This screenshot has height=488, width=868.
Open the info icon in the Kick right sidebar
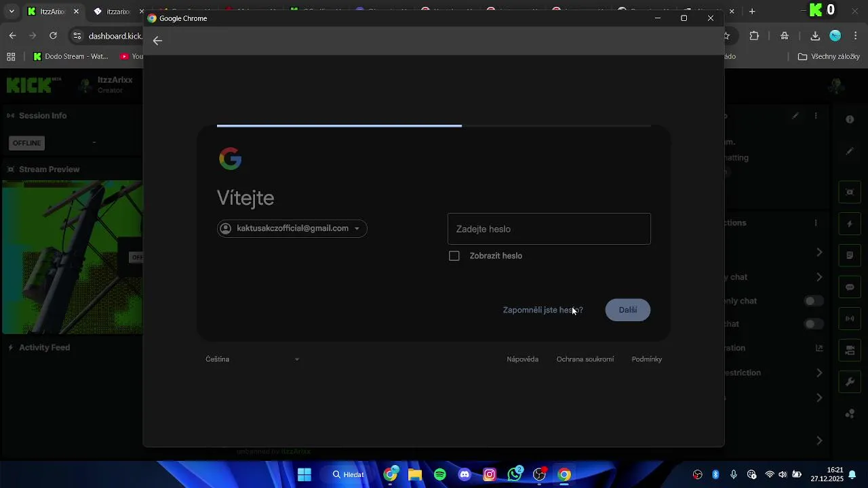click(x=850, y=119)
